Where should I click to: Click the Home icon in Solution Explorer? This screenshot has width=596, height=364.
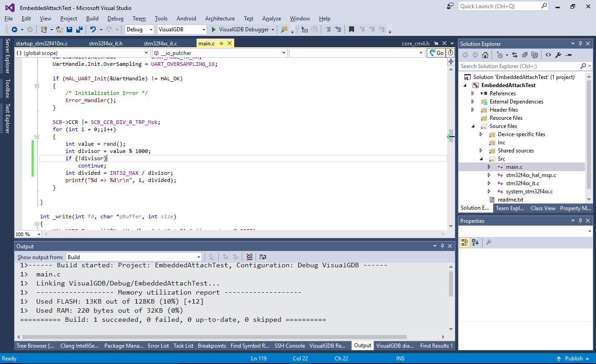click(x=485, y=55)
